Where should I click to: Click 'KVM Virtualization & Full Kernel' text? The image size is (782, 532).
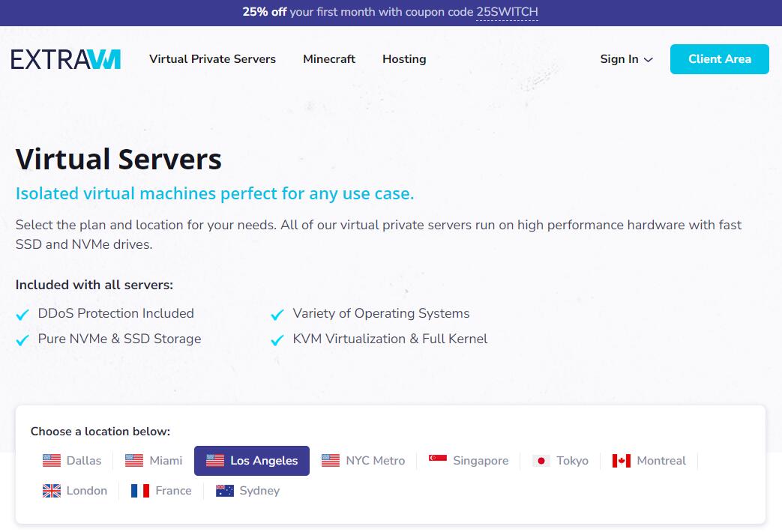[390, 339]
